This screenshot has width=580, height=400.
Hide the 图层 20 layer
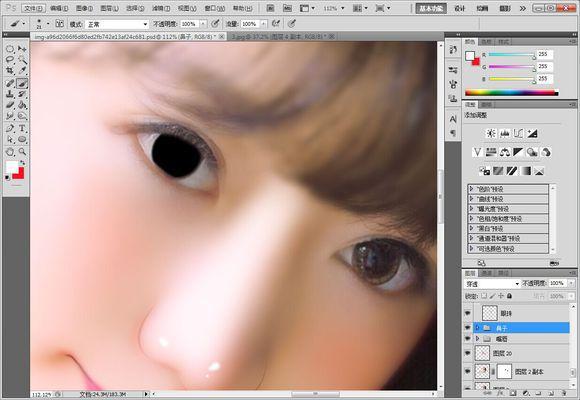468,353
